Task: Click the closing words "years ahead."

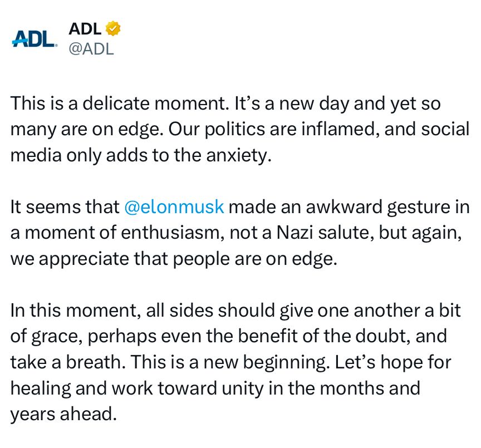Action: (x=63, y=413)
